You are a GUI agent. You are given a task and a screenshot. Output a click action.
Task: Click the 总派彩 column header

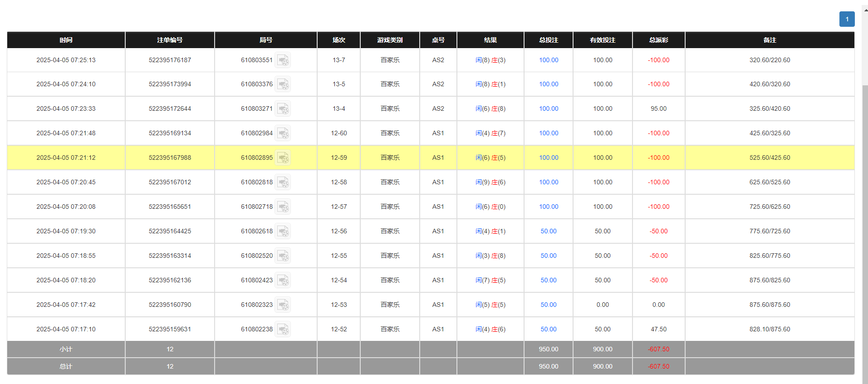pyautogui.click(x=658, y=40)
